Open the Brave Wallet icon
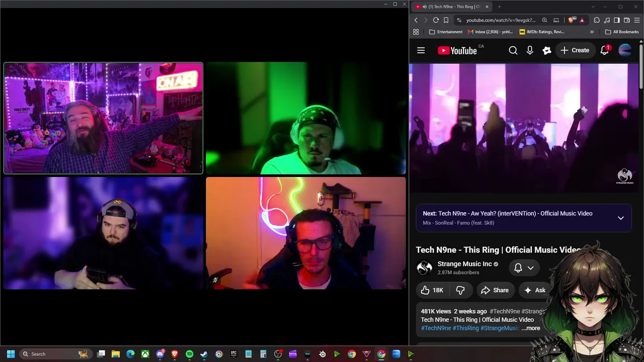Screen dimensions: 644x362 click(x=627, y=20)
